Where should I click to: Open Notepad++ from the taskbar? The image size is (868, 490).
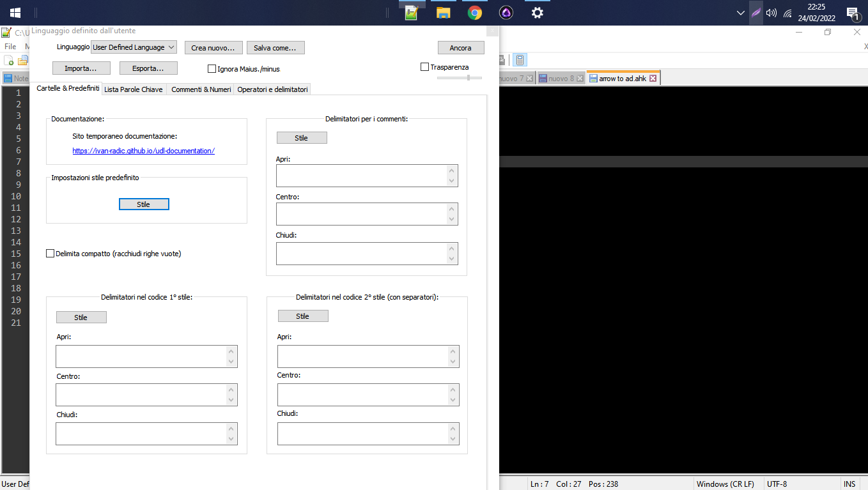411,13
